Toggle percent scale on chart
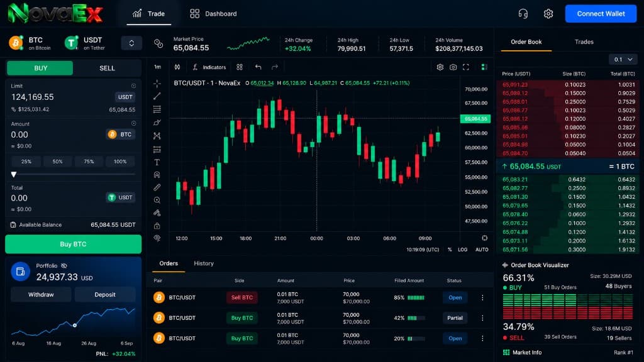Screen dimensions: 644x362 (450, 250)
